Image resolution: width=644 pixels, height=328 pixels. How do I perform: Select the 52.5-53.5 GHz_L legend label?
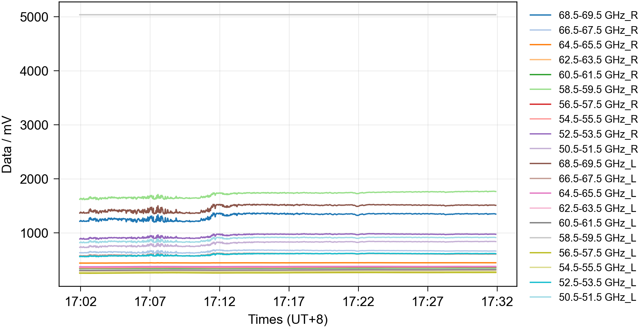click(598, 282)
